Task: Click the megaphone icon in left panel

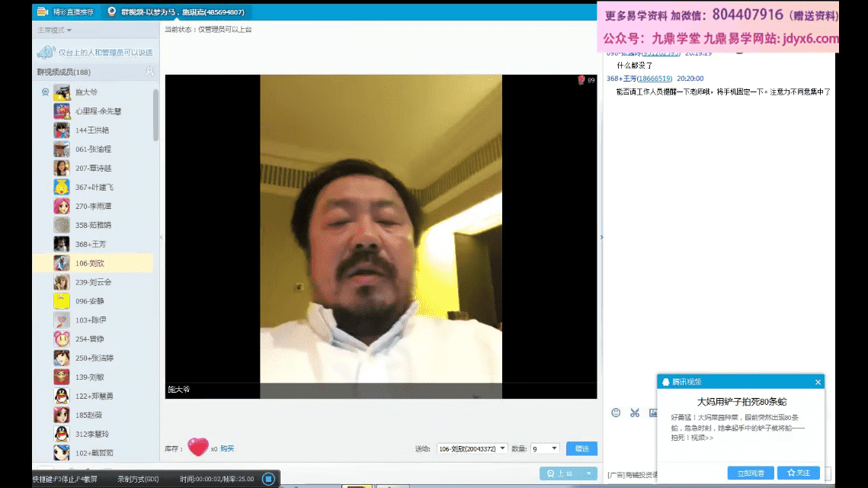Action: [x=46, y=52]
